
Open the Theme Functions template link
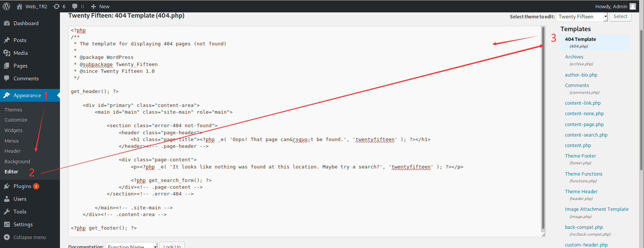click(x=583, y=174)
